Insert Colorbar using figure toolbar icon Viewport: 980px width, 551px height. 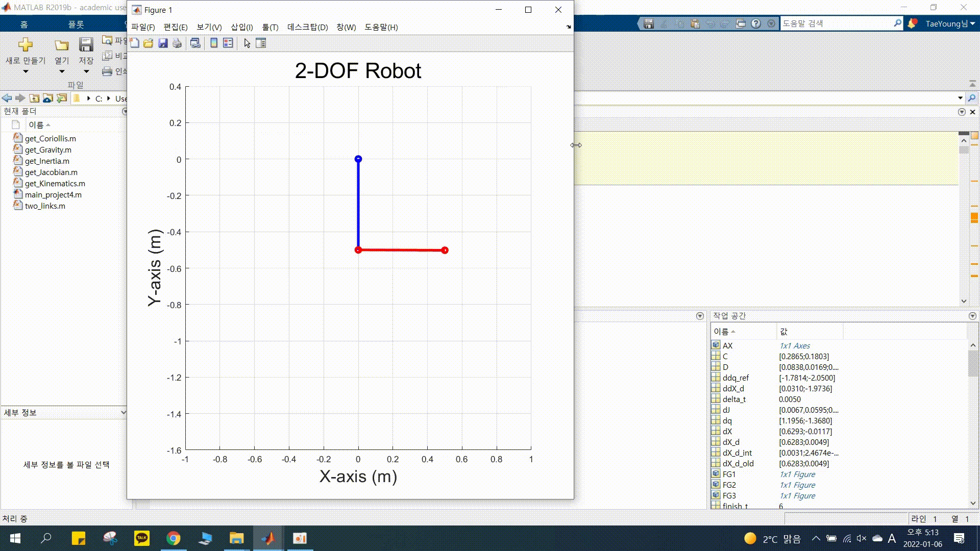pyautogui.click(x=214, y=43)
